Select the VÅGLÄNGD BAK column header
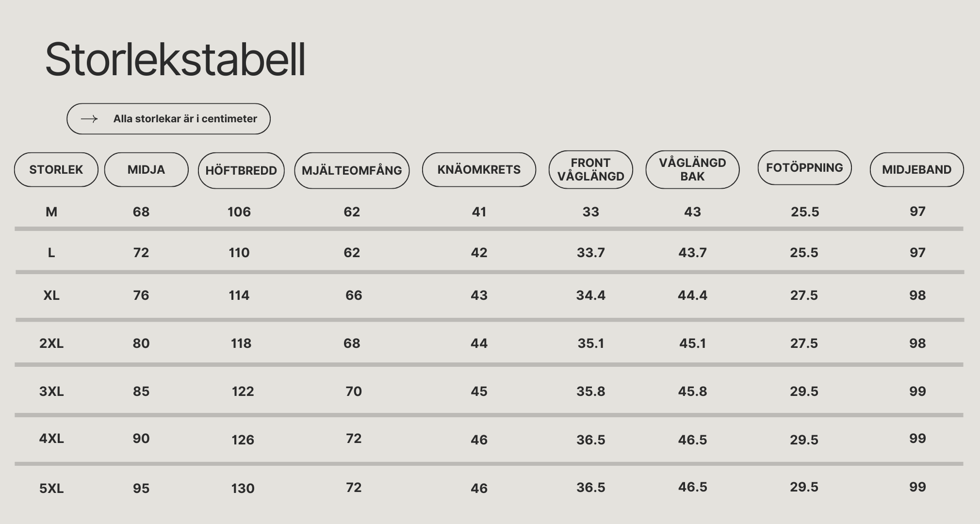This screenshot has height=524, width=980. pyautogui.click(x=692, y=169)
